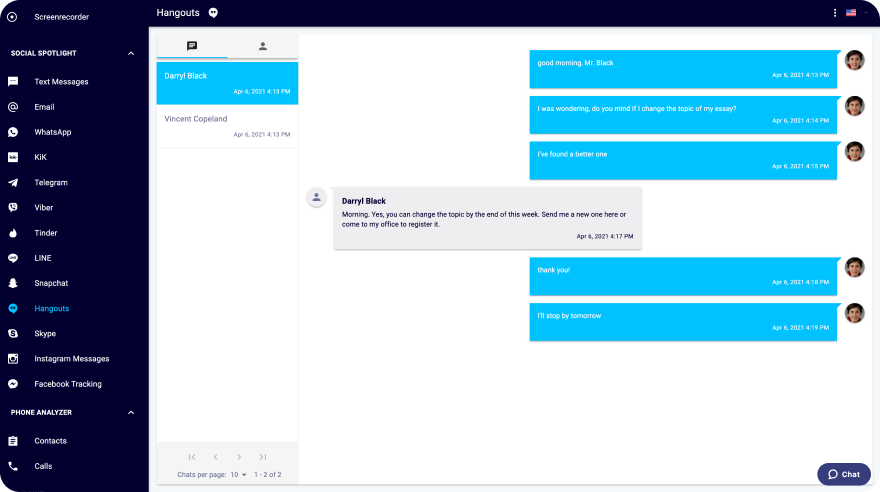Click the Calls label in sidebar
880x492 pixels.
[x=43, y=466]
